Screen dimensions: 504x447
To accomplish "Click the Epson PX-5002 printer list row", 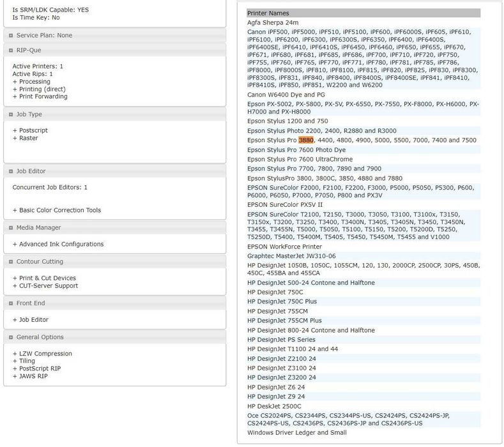I will [x=363, y=108].
